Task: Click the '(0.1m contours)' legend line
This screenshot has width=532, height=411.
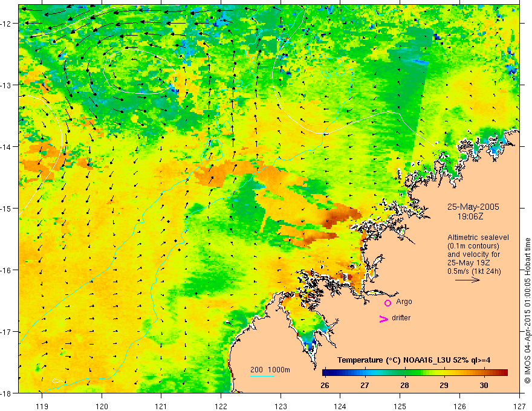Action: pos(473,246)
